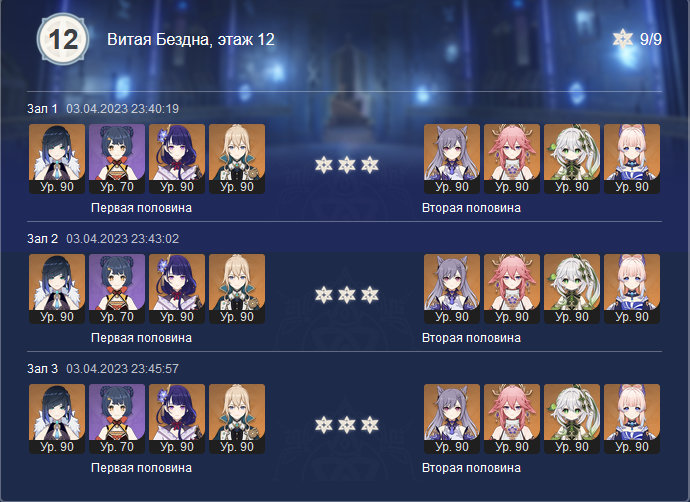Screen dimensions: 690x502
Task: Click the three stars rating in Зал 3
Action: pos(347,425)
